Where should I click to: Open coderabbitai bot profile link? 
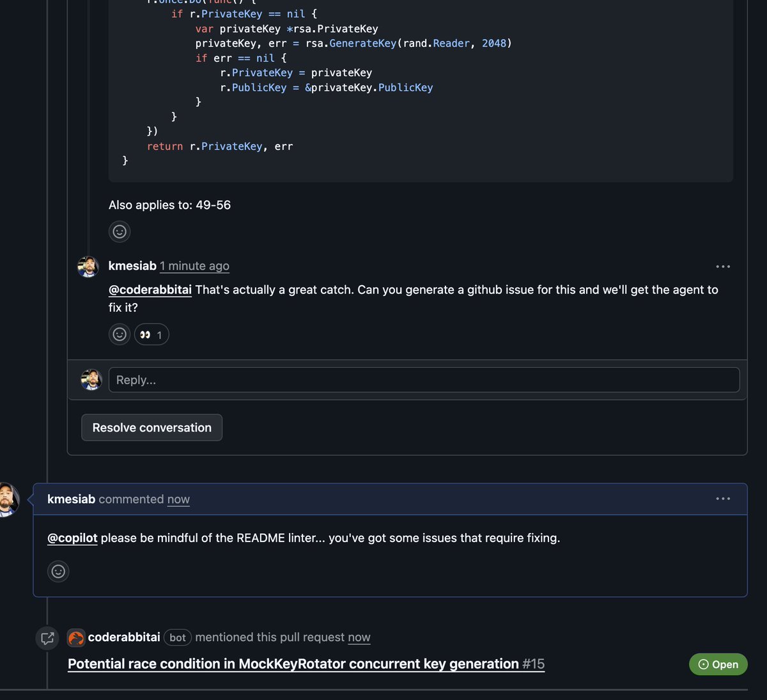pyautogui.click(x=124, y=637)
